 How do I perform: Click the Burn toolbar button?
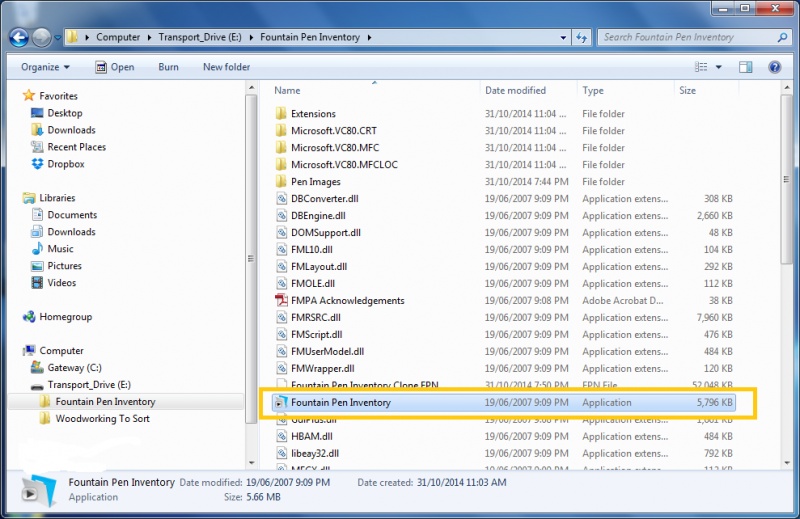pyautogui.click(x=168, y=67)
